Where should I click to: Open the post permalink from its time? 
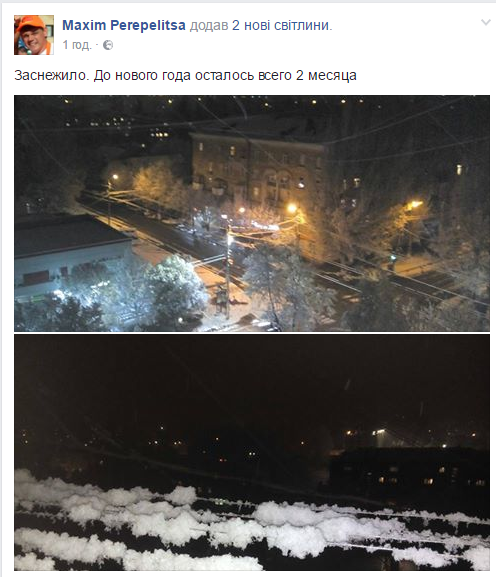pyautogui.click(x=77, y=45)
